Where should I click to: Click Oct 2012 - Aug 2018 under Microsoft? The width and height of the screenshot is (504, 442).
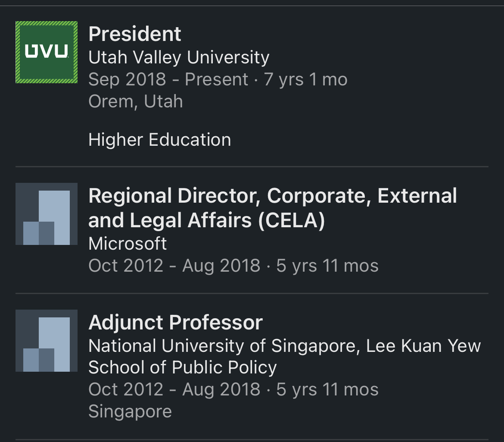tap(174, 266)
